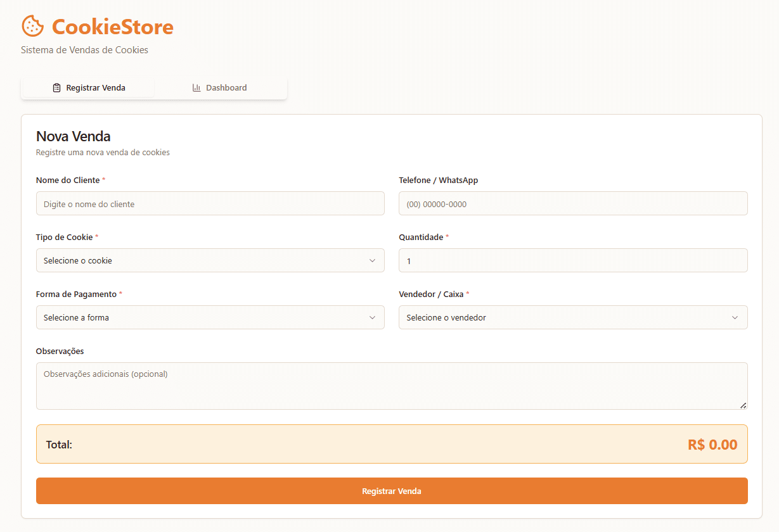This screenshot has height=532, width=779.
Task: Focus the Nome do Cliente input field
Action: (x=210, y=203)
